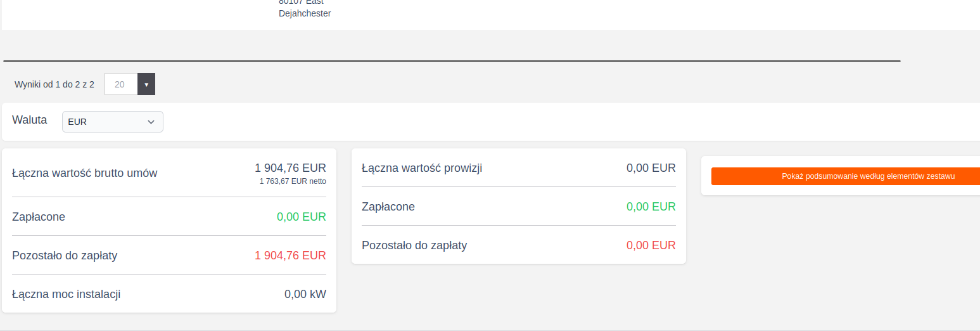Click the horizontal scrollbar above the results count
Image resolution: width=980 pixels, height=331 pixels.
tap(452, 62)
